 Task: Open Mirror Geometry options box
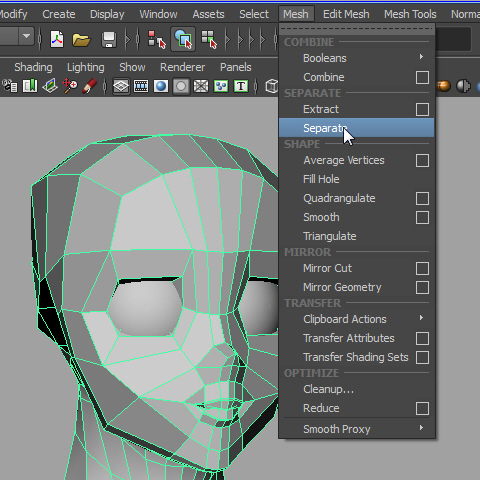click(x=422, y=287)
